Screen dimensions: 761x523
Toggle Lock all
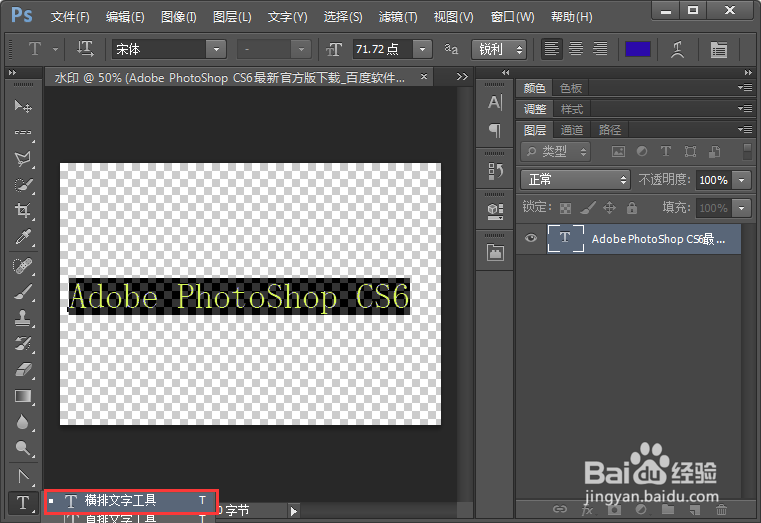pos(631,208)
